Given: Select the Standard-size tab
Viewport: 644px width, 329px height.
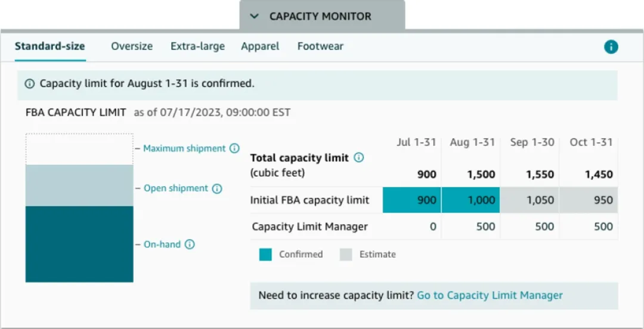Looking at the screenshot, I should [50, 46].
